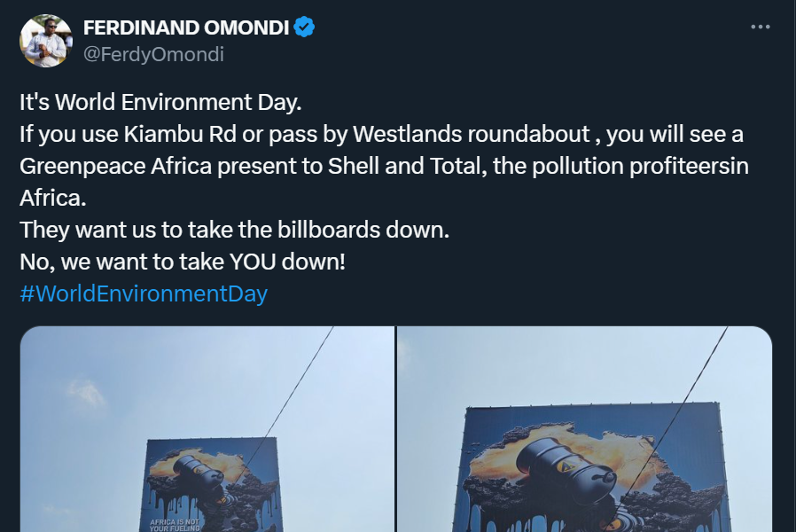Click the white cloud in the left photo
Viewport: 796px width, 532px height.
click(86, 392)
